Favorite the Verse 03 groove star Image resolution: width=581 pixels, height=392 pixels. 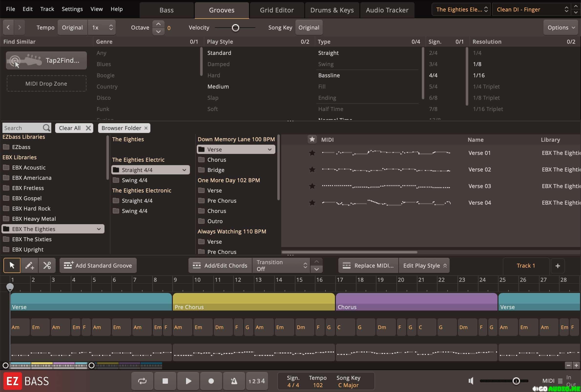point(312,186)
